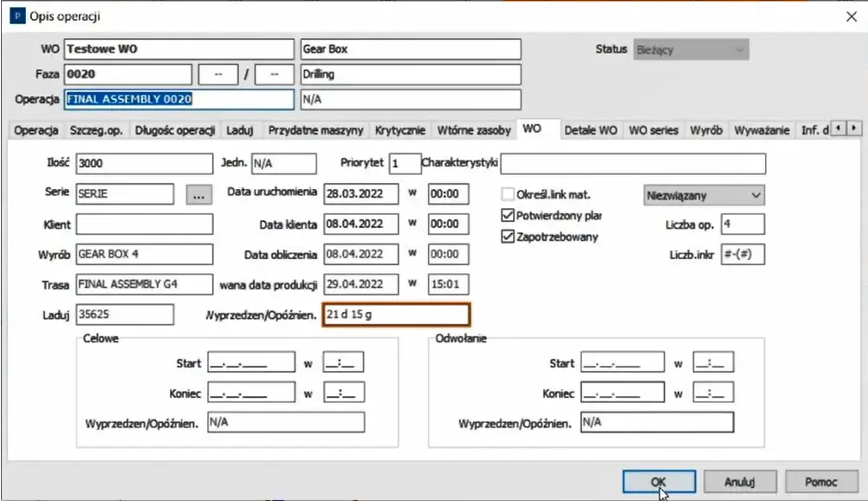868x501 pixels.
Task: Uncheck the Potwierdzony plan checkbox
Action: (506, 216)
